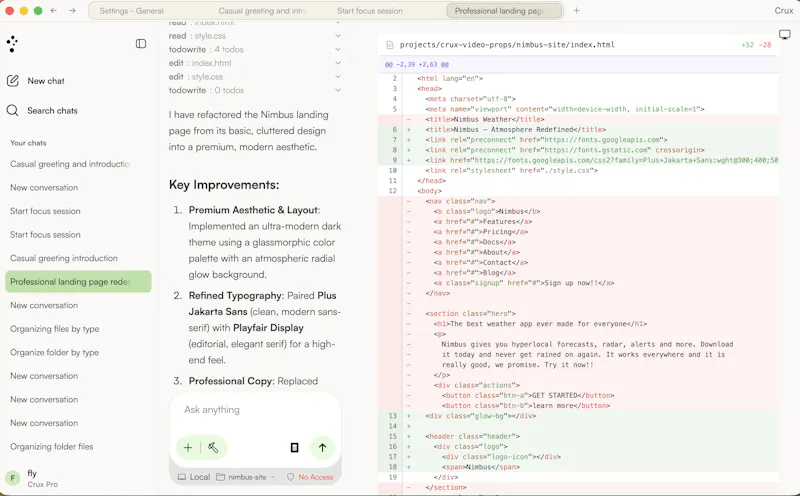Click the hammer tools icon in composer
This screenshot has height=496, width=800.
coord(213,448)
